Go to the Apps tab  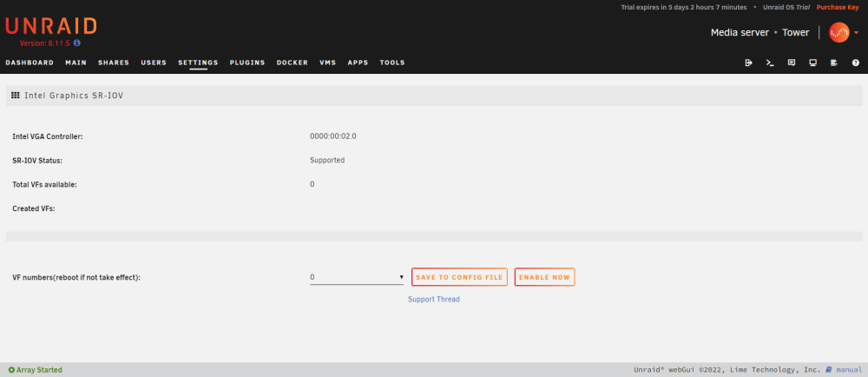coord(358,63)
